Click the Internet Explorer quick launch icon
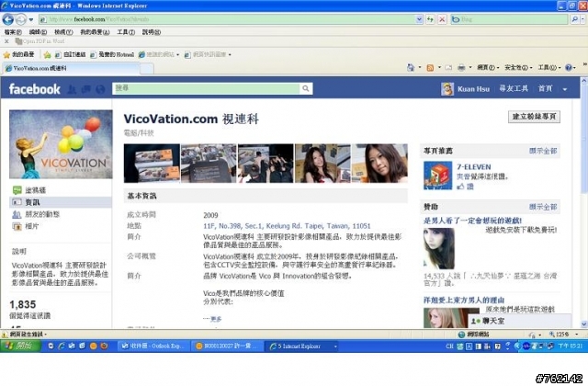Viewport: 588px width, 386px height. pos(62,346)
